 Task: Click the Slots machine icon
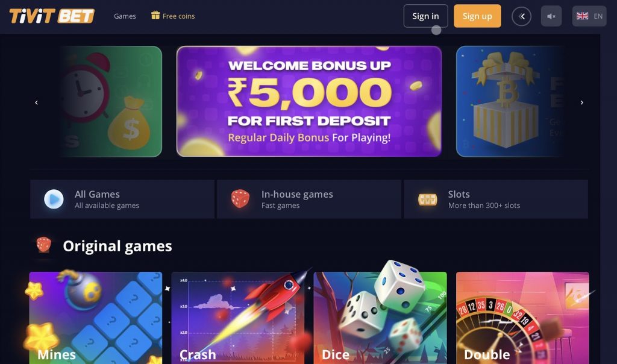coord(427,199)
